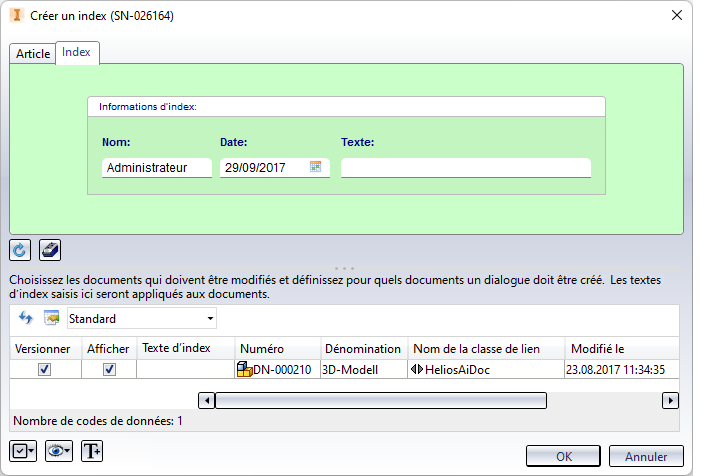Click the blue swap arrows icon
The height and width of the screenshot is (476, 707).
(26, 318)
